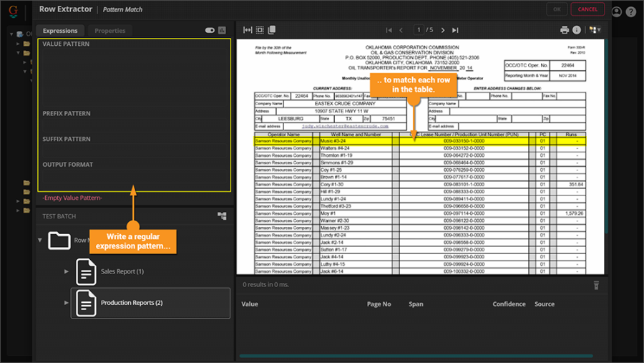Click the Test Batch tree structure icon

point(222,216)
